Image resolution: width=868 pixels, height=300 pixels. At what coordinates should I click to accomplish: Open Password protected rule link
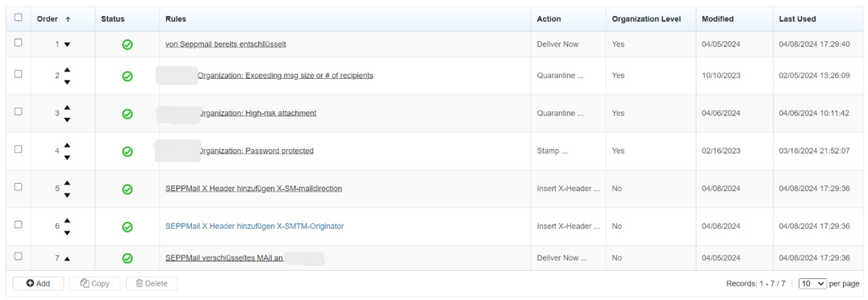[256, 151]
